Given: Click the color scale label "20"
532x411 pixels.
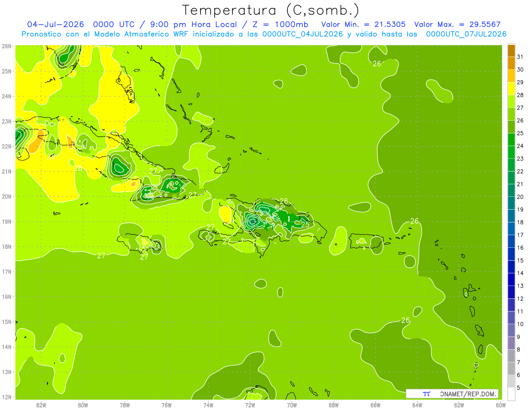Looking at the screenshot, I should (x=520, y=196).
